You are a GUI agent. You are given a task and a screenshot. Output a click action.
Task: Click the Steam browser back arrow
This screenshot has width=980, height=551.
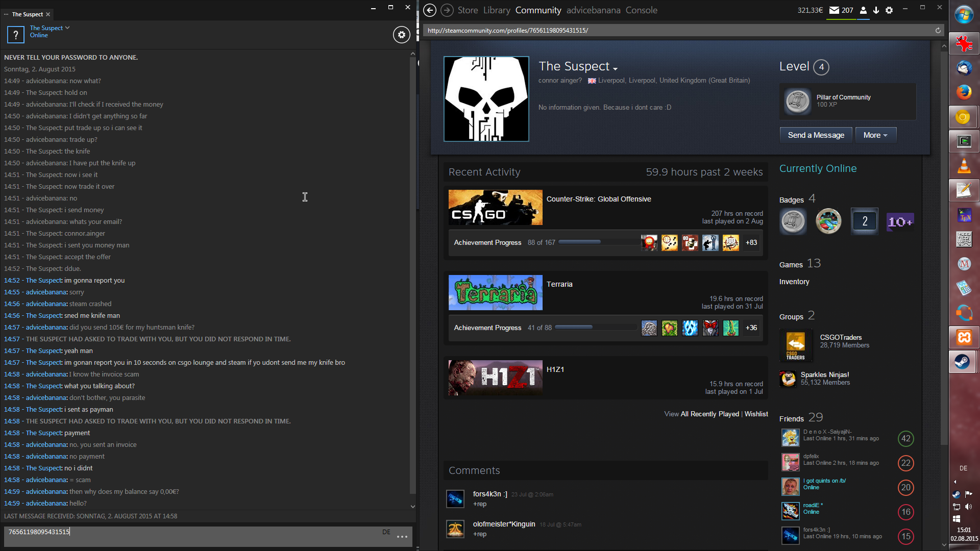click(x=430, y=10)
